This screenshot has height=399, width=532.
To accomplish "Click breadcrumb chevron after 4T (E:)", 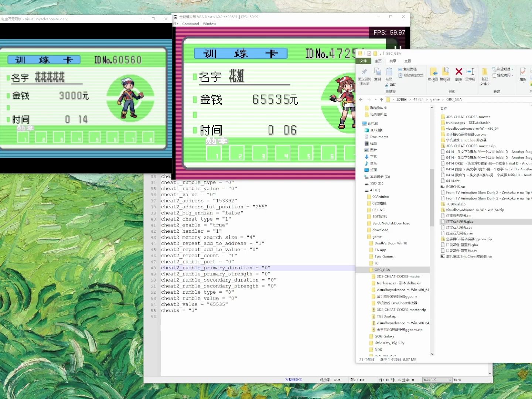I will 427,99.
